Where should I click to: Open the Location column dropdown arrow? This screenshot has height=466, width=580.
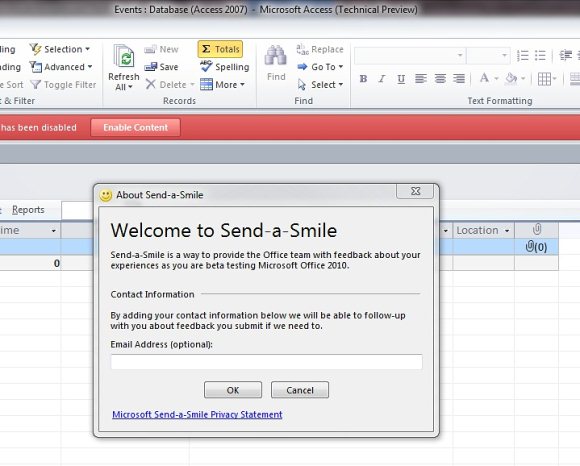coord(507,230)
